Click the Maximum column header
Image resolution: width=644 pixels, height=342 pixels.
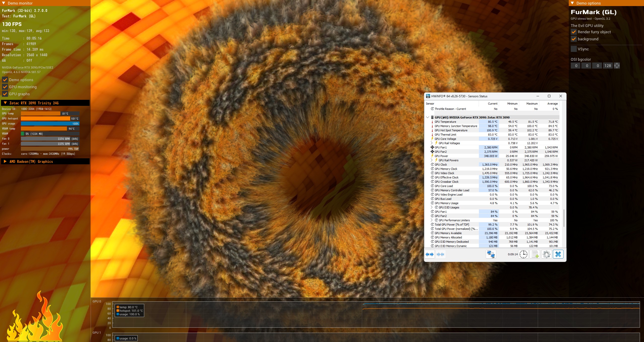(x=532, y=104)
